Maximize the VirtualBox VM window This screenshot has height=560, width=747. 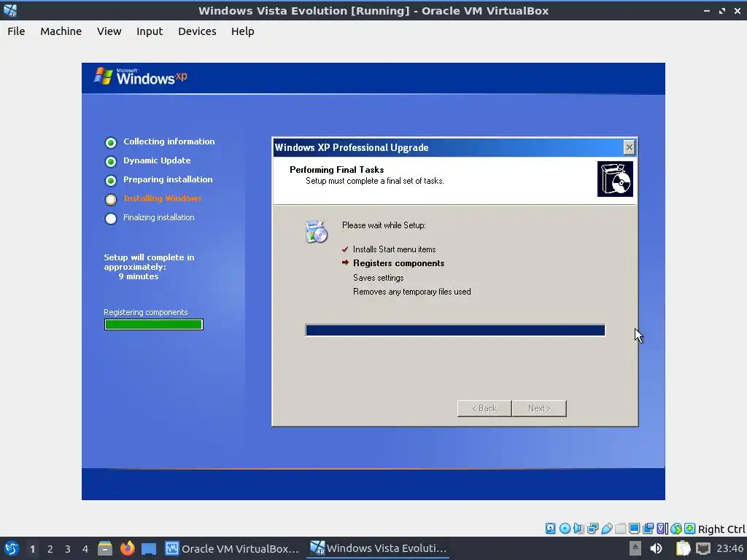(x=722, y=10)
